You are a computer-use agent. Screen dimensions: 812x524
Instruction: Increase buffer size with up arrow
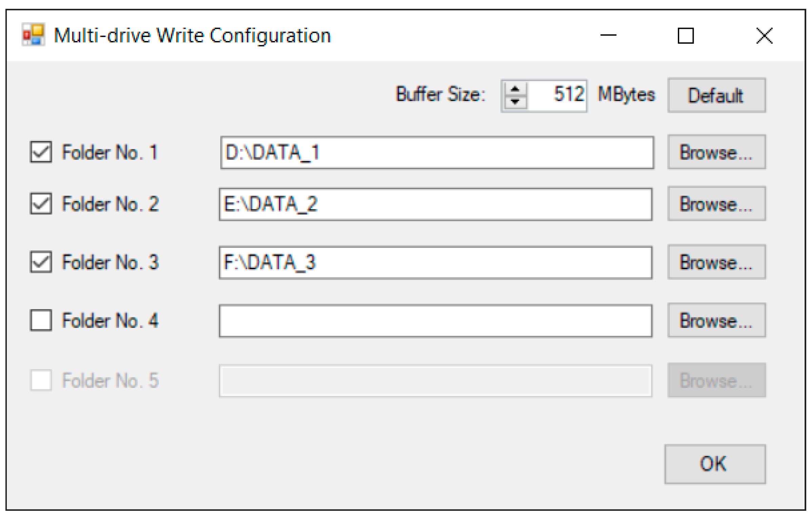tap(515, 89)
